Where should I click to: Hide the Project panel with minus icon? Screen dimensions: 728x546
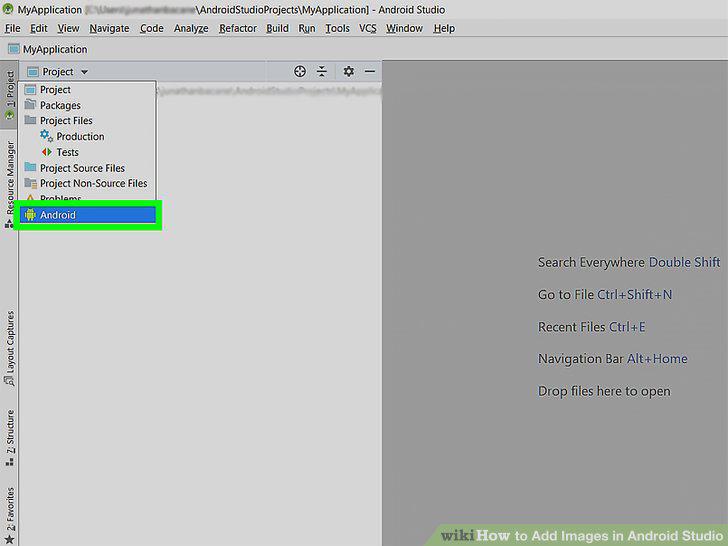(370, 72)
